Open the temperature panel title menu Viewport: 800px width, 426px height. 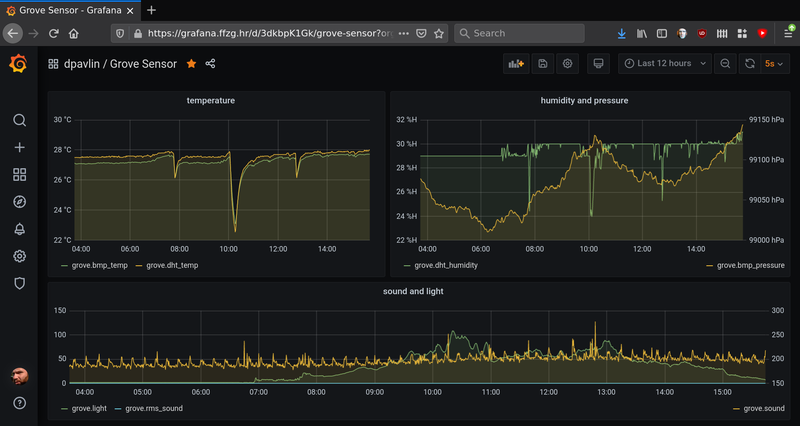pos(211,101)
